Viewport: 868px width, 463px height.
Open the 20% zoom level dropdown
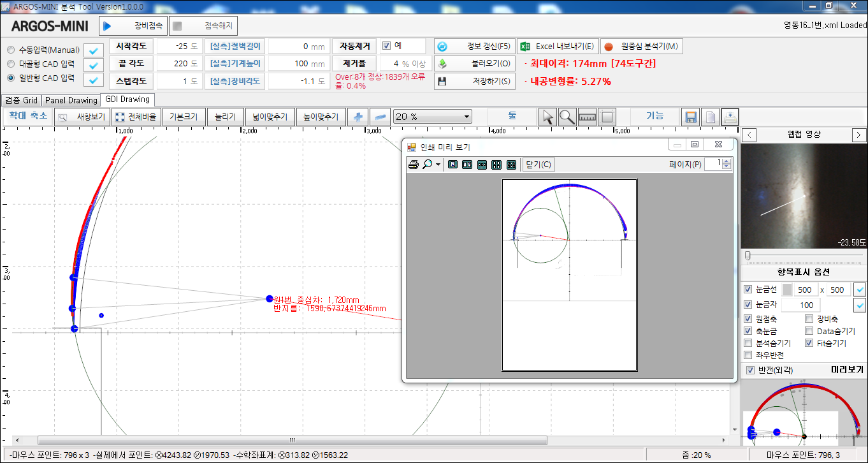[467, 117]
